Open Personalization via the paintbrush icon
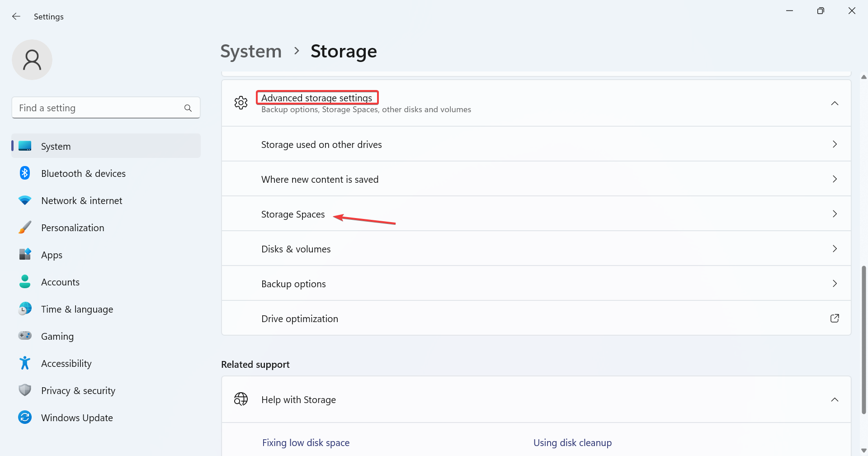Screen dimensions: 868x456 pyautogui.click(x=25, y=227)
